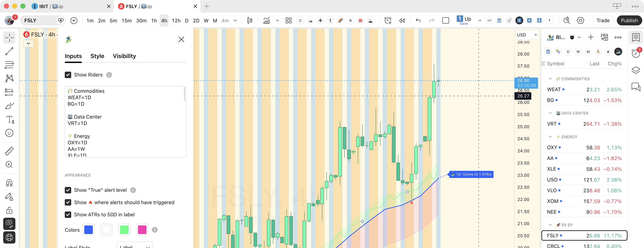Uncheck the Show Riders checkbox

[x=68, y=75]
